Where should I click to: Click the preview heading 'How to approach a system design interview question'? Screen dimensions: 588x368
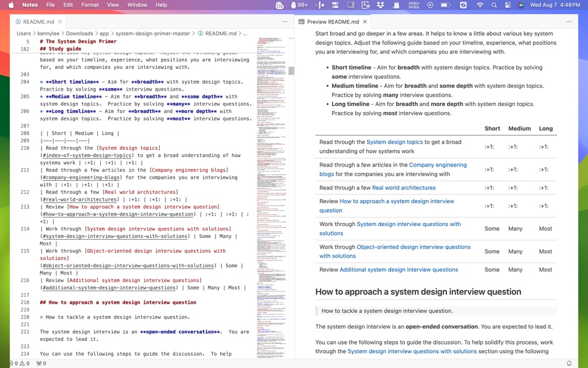[x=418, y=292]
